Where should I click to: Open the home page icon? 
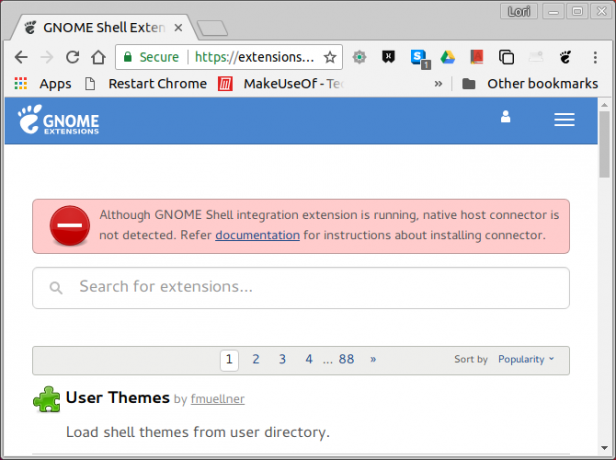[98, 57]
